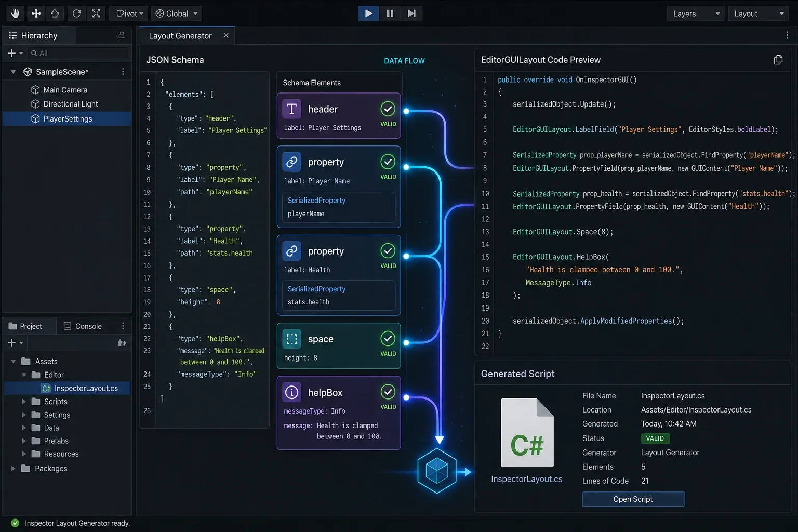Click the Player Name property link icon
798x532 pixels.
[292, 162]
